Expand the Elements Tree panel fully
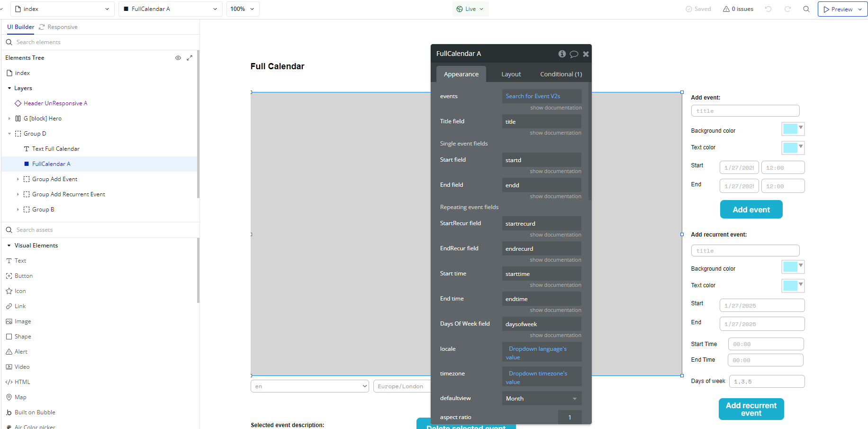868x429 pixels. coord(190,58)
